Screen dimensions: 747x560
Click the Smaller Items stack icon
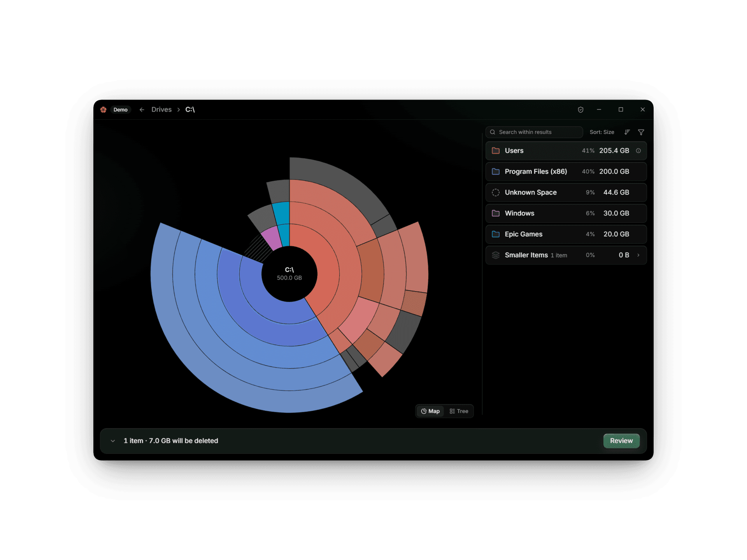496,255
